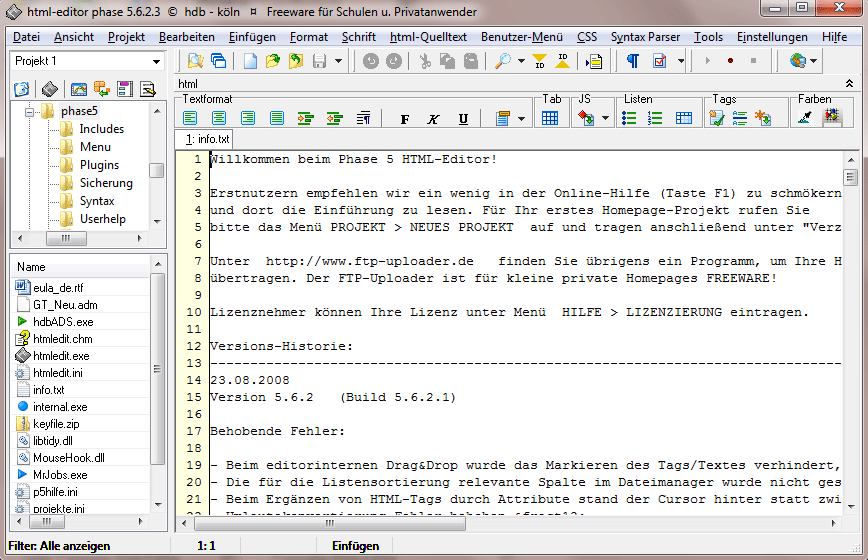Click the file list vertical scrollbar thumb
868x560 pixels.
(x=158, y=369)
